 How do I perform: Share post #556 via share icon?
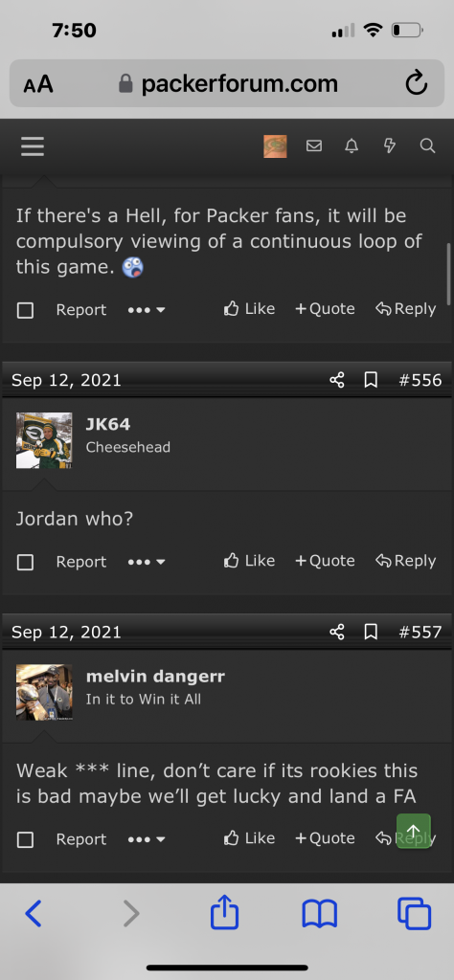click(337, 380)
